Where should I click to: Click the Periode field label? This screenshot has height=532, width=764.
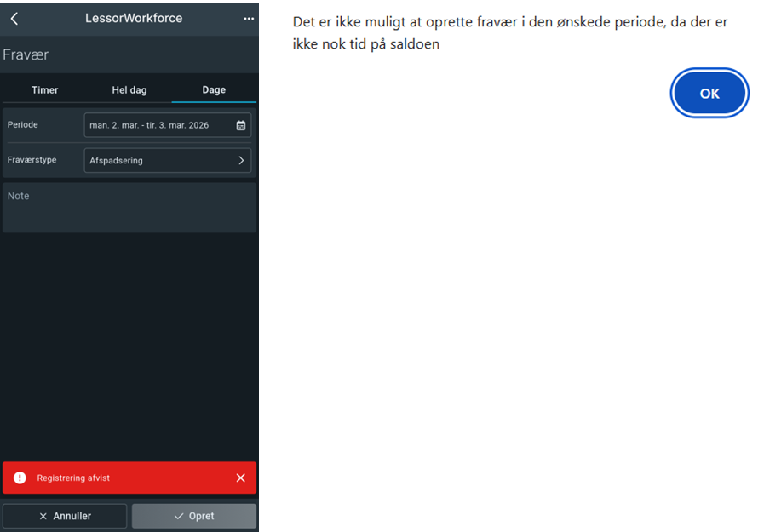point(23,124)
